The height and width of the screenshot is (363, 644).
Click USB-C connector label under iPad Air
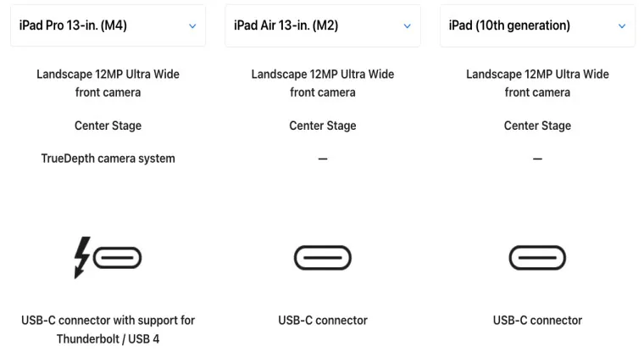323,321
